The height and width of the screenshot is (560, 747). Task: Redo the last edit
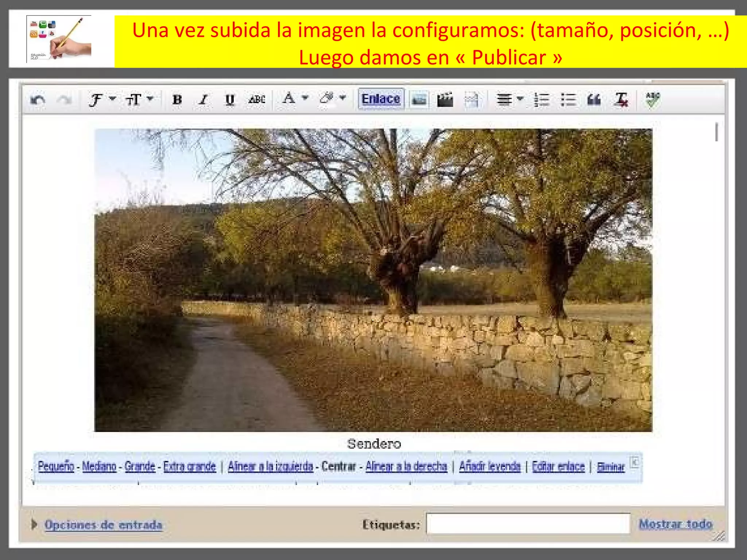64,100
